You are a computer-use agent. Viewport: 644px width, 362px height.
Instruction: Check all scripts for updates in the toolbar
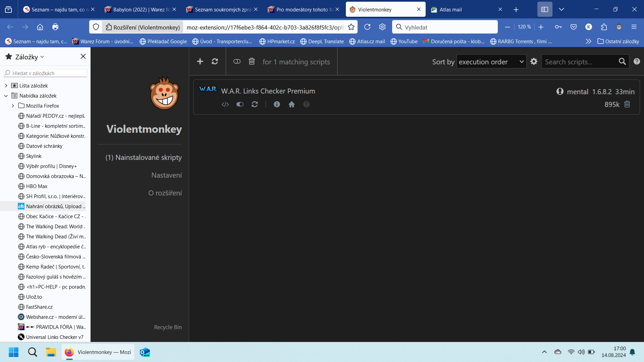tap(215, 61)
